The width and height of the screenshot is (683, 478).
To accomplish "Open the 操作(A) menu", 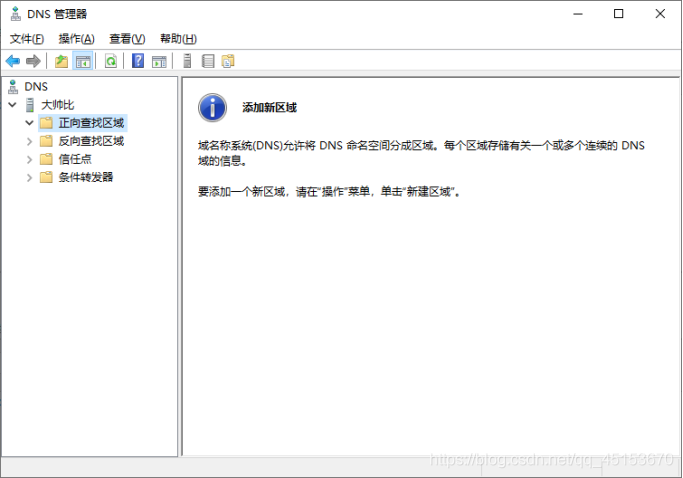I will coord(77,39).
